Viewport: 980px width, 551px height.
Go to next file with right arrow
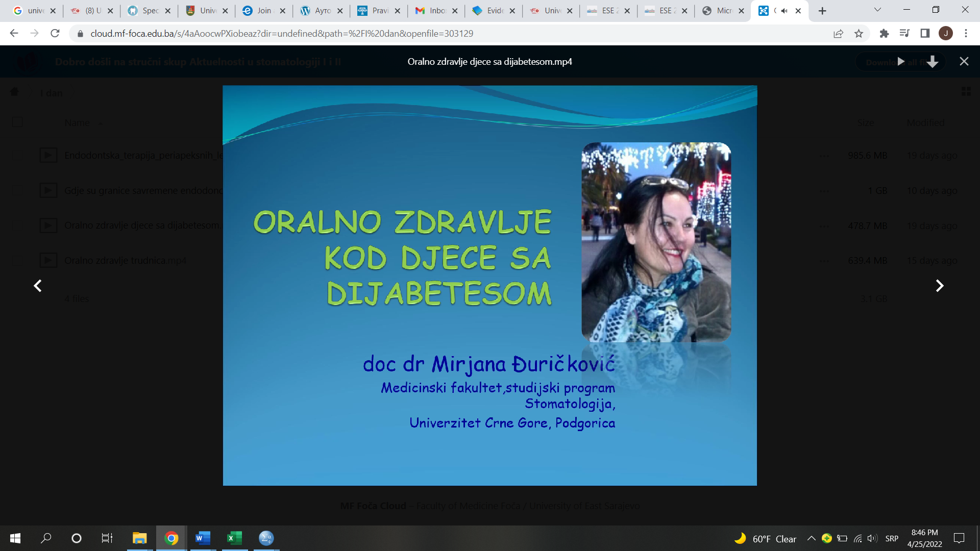click(940, 286)
